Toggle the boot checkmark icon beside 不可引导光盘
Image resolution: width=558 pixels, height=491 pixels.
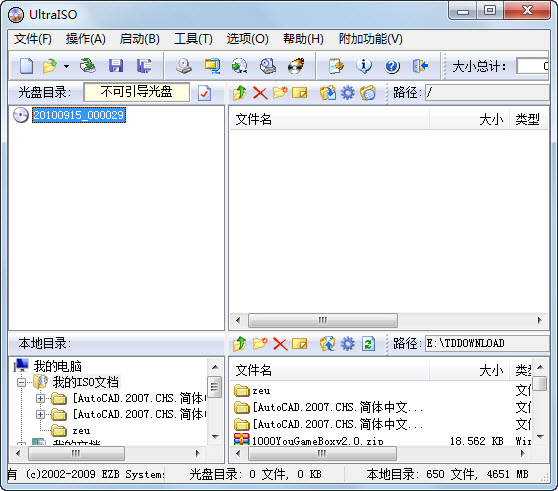tap(204, 93)
